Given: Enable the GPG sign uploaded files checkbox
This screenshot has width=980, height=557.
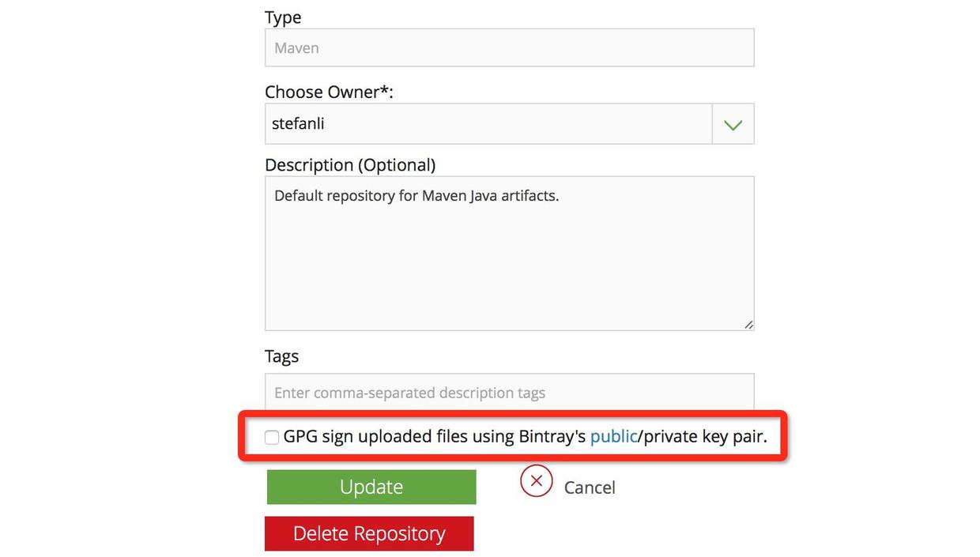Looking at the screenshot, I should pyautogui.click(x=272, y=437).
